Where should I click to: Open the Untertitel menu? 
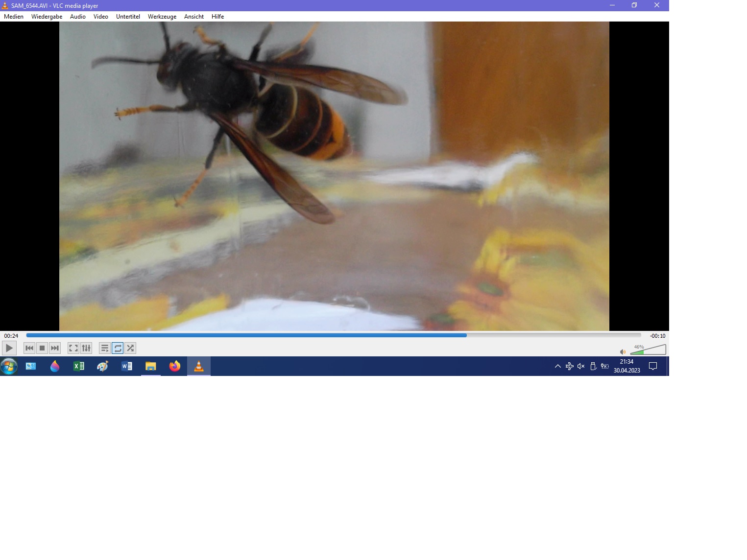pyautogui.click(x=128, y=17)
